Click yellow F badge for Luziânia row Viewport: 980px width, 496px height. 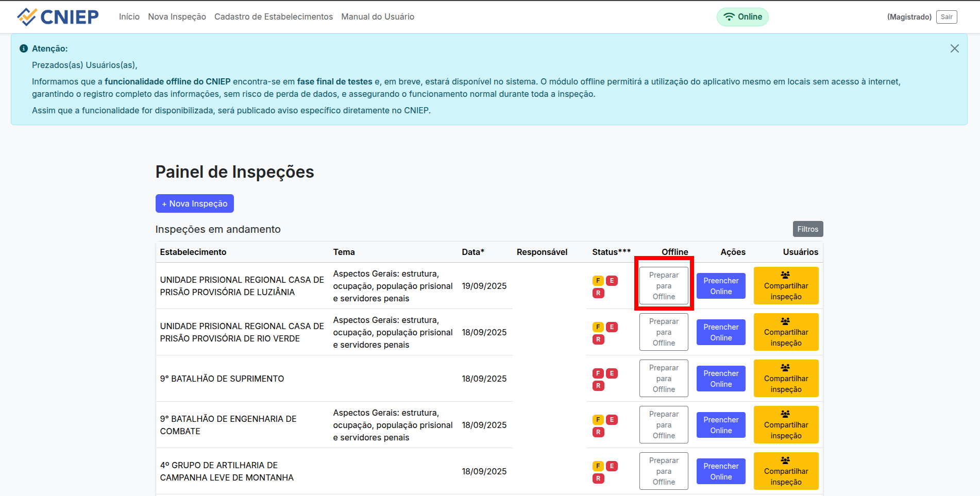coord(598,281)
